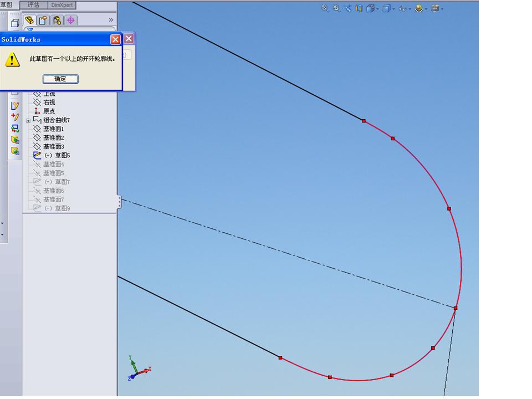Select suppressed 基准面5 in feature tree
Image resolution: width=532 pixels, height=399 pixels.
point(53,173)
